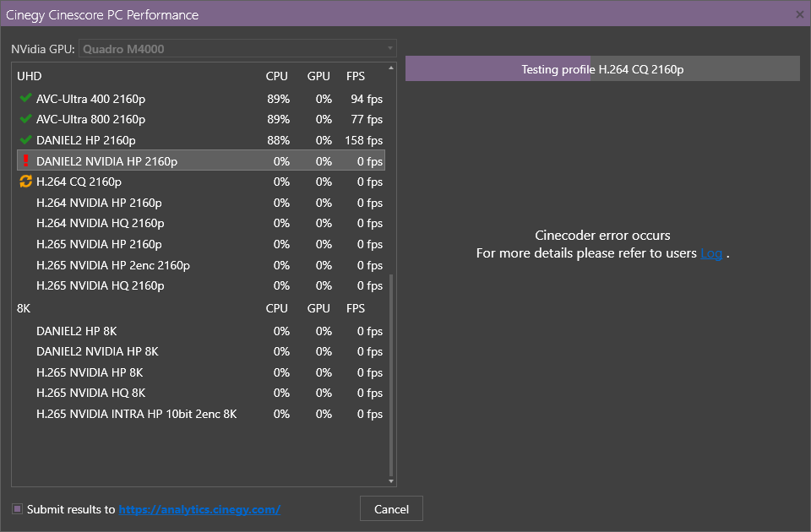Image resolution: width=811 pixels, height=532 pixels.
Task: Select H.265 NVIDIA HQ 2160p row
Action: [x=201, y=285]
